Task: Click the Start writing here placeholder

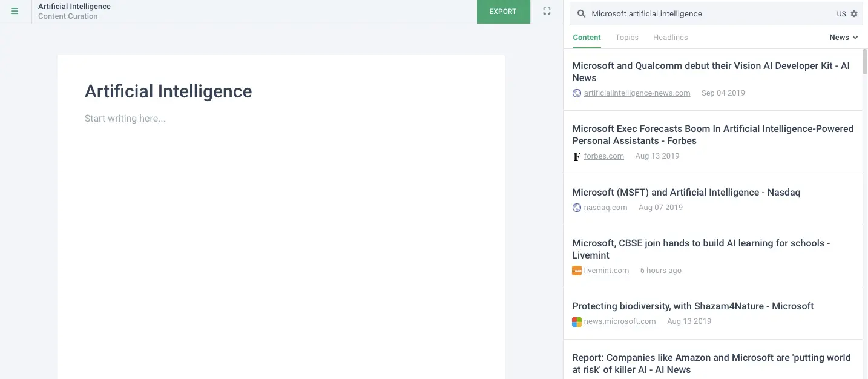Action: point(125,119)
